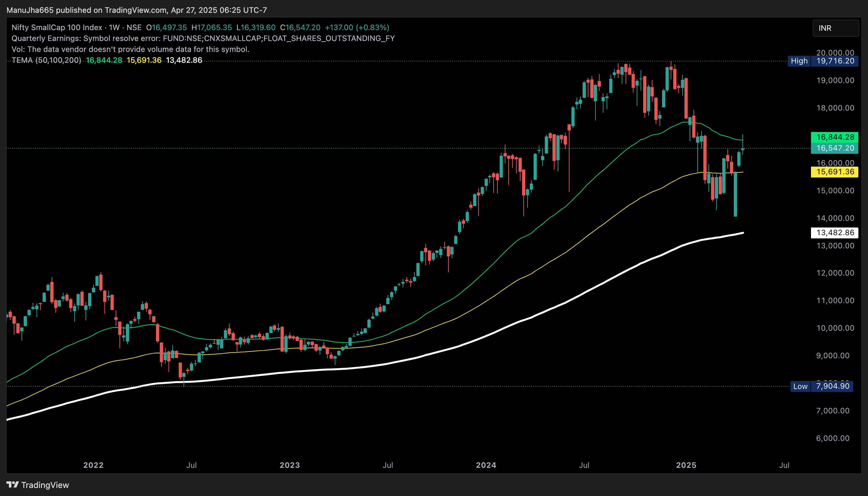The width and height of the screenshot is (868, 496).
Task: Click the 2024 time axis label
Action: tap(486, 465)
